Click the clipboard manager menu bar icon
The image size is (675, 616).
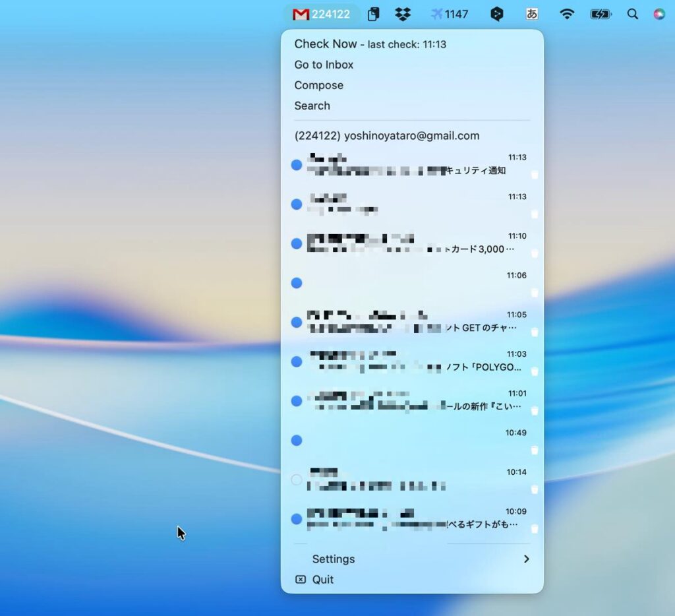(374, 14)
